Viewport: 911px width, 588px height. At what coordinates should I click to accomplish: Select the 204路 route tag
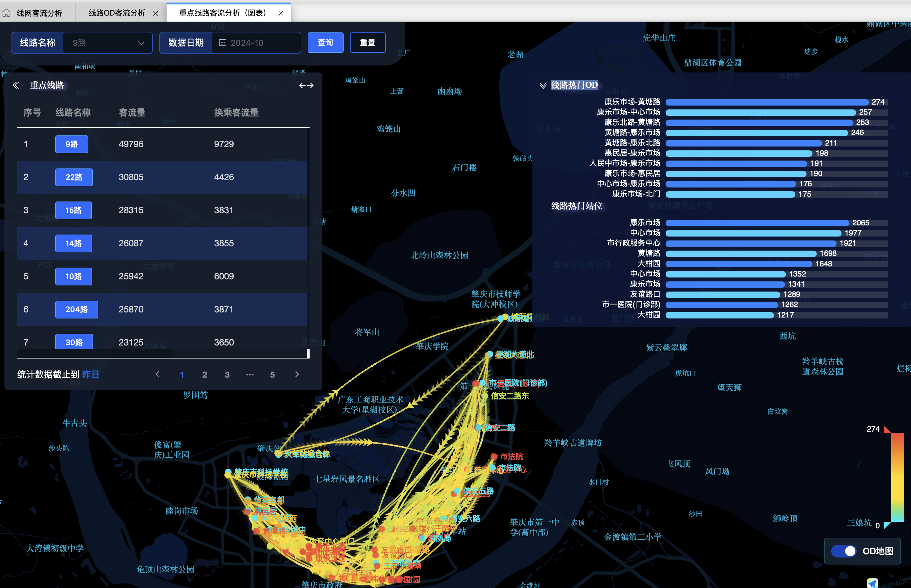pyautogui.click(x=76, y=309)
